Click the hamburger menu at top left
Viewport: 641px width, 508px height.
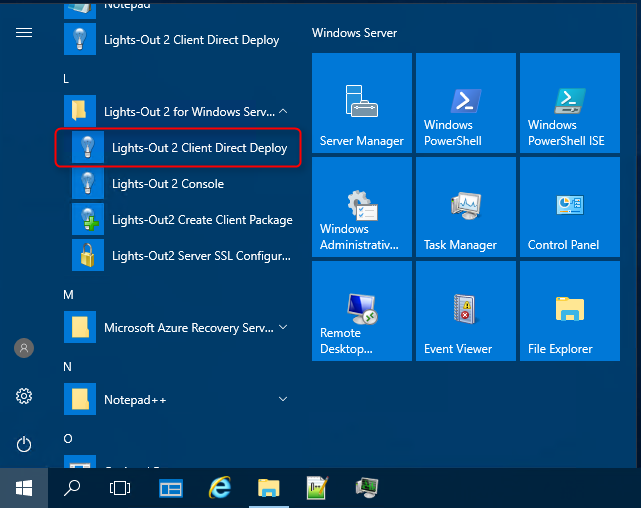[x=24, y=32]
